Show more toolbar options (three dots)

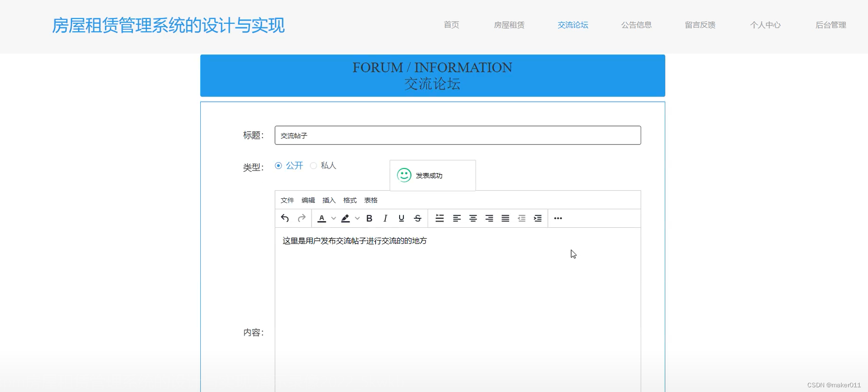point(558,218)
